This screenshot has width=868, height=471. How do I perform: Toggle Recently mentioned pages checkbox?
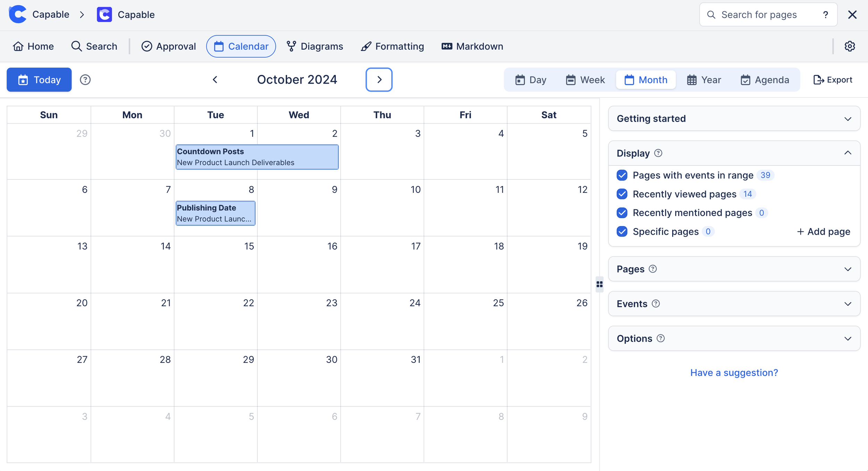coord(622,213)
